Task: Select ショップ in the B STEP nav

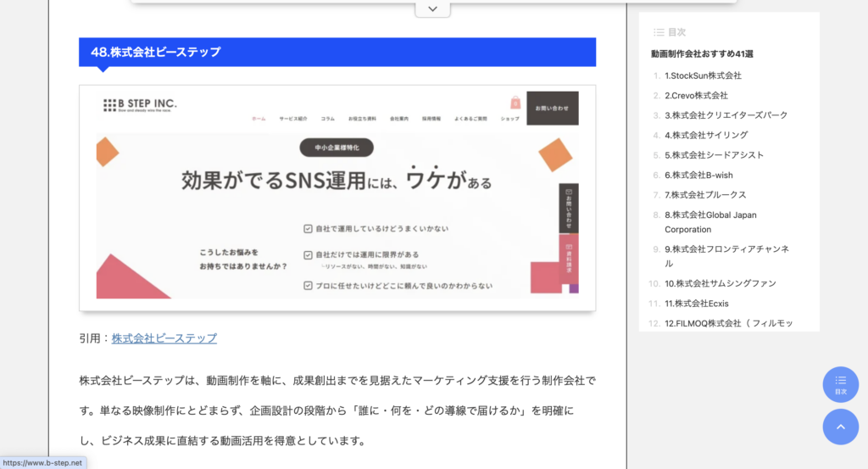Action: [x=509, y=119]
